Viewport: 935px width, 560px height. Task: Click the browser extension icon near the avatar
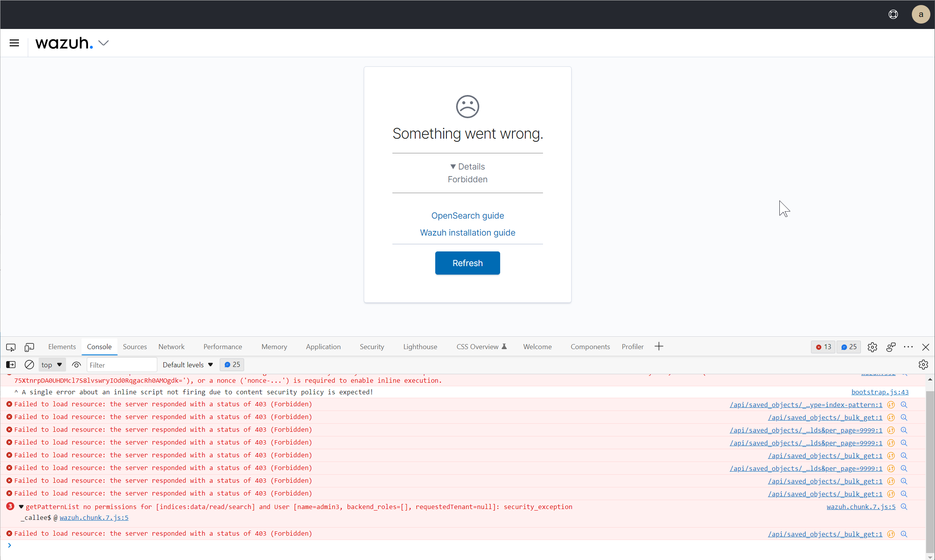tap(893, 14)
